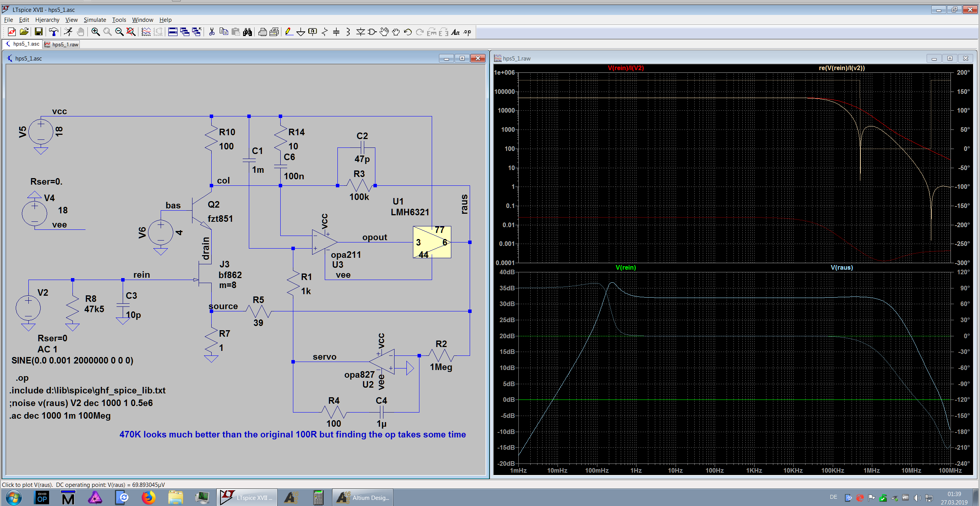
Task: Open Control Panel via the hammer icon
Action: click(x=54, y=32)
